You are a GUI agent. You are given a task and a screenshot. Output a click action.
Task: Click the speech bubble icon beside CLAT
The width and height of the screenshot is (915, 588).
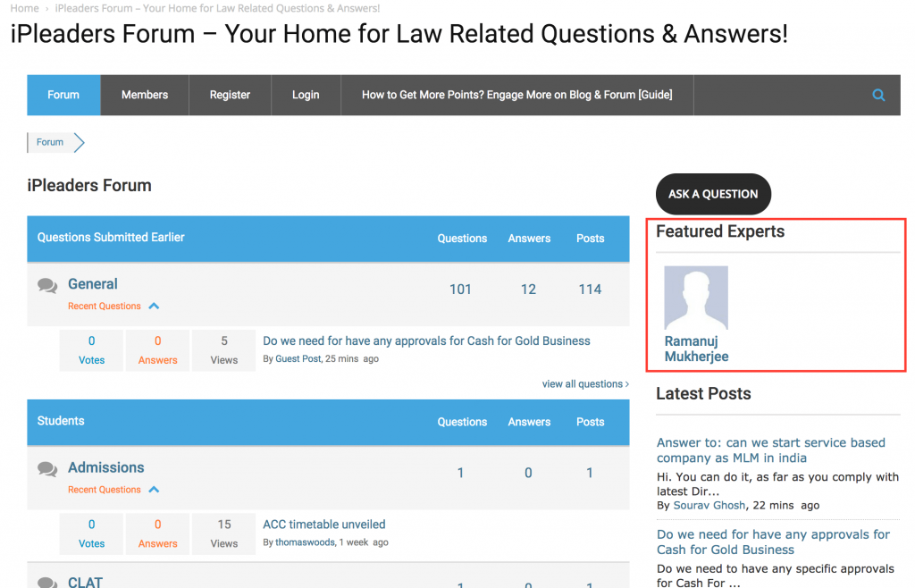click(x=47, y=582)
